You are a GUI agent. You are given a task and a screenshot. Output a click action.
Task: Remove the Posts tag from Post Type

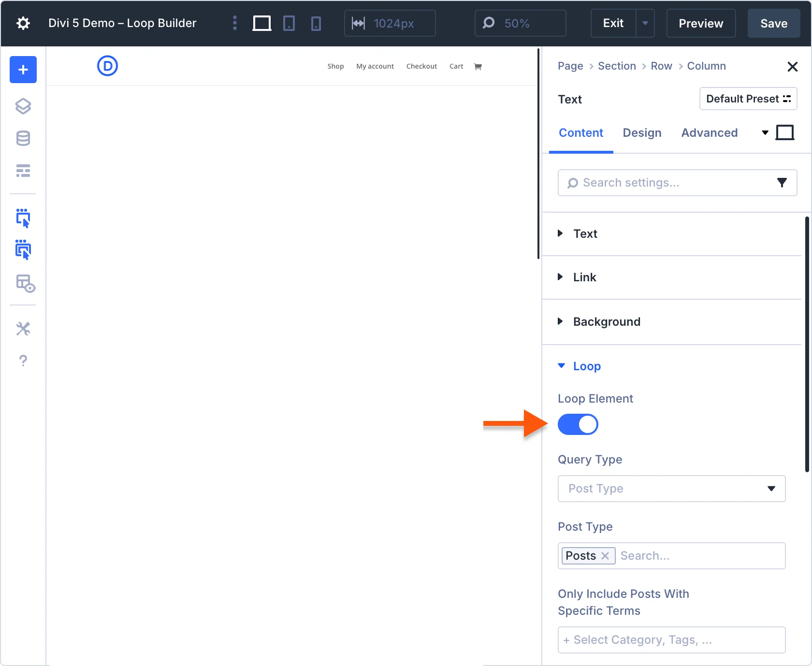605,556
